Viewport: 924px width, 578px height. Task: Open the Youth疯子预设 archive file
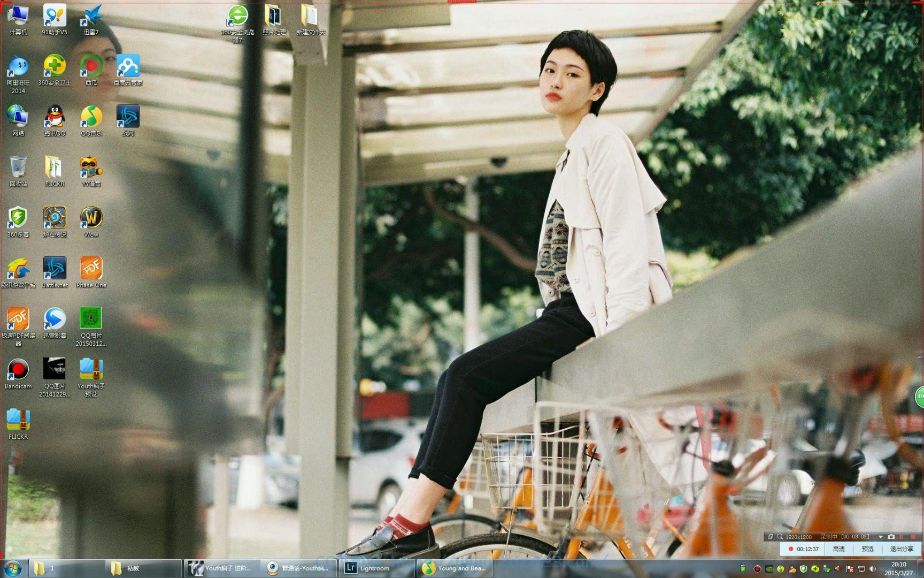[91, 377]
